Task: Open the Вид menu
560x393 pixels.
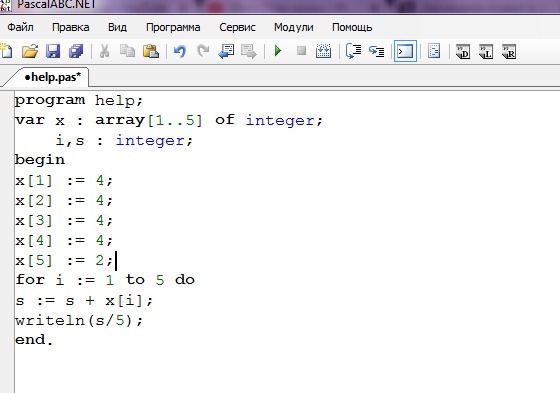Action: (x=117, y=27)
